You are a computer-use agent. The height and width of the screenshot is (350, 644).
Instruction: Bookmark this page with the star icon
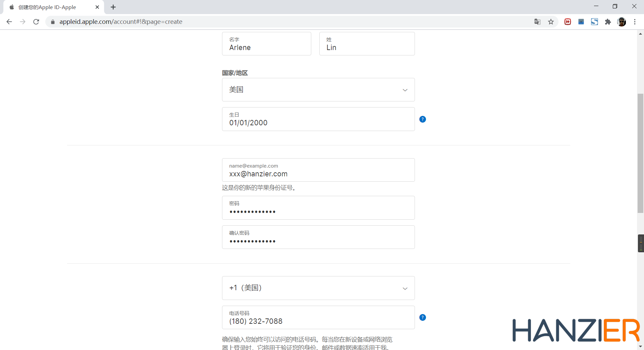(x=551, y=22)
